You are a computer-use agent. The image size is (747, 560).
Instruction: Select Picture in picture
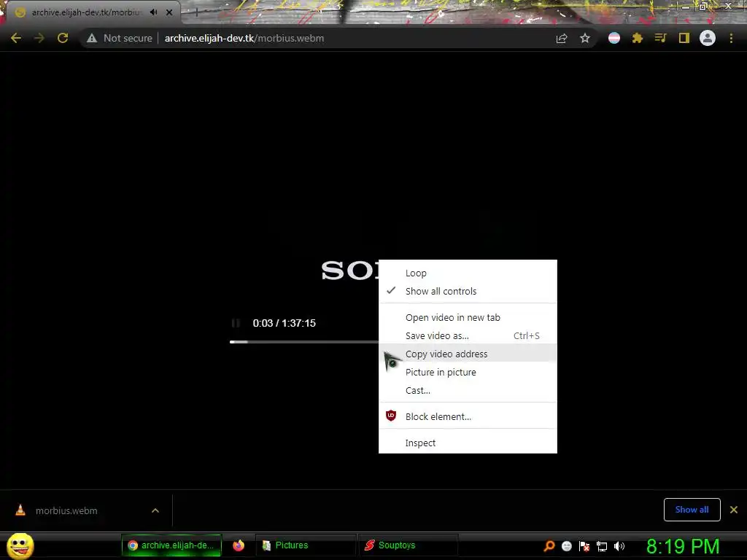pos(468,372)
